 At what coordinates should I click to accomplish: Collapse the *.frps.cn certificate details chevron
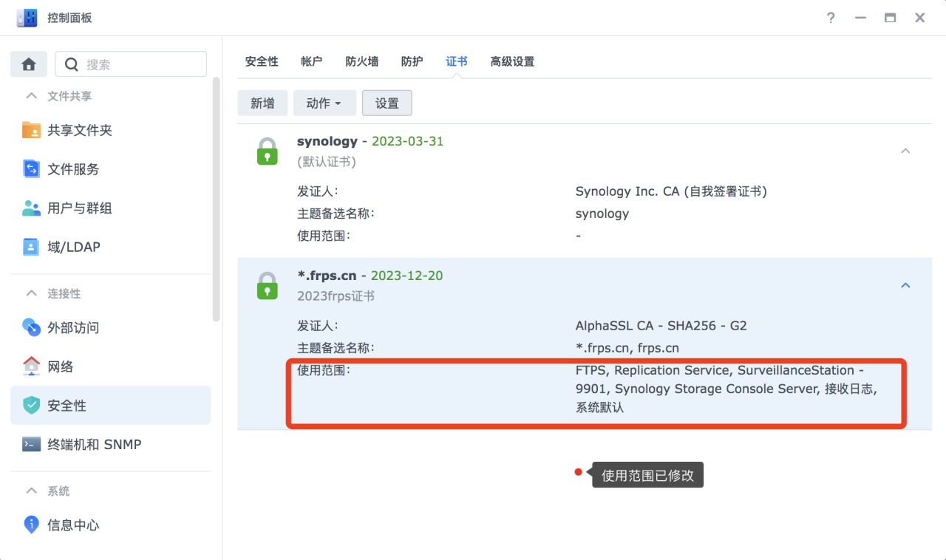tap(905, 285)
